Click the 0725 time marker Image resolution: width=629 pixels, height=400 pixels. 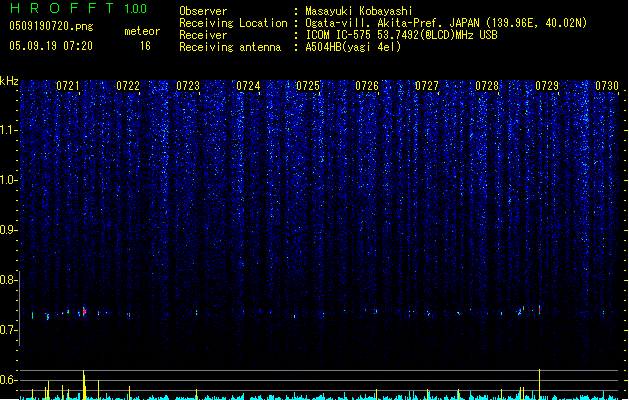click(308, 86)
